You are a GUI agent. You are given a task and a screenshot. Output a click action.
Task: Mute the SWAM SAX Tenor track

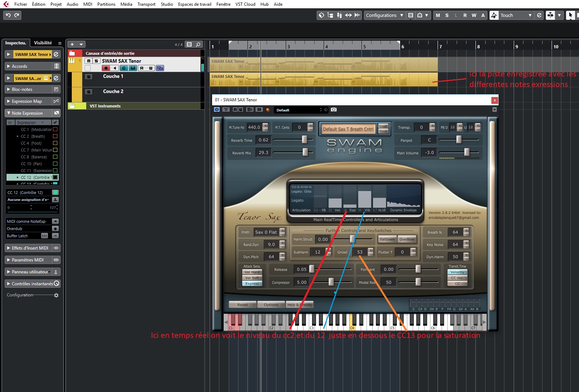[x=89, y=61]
